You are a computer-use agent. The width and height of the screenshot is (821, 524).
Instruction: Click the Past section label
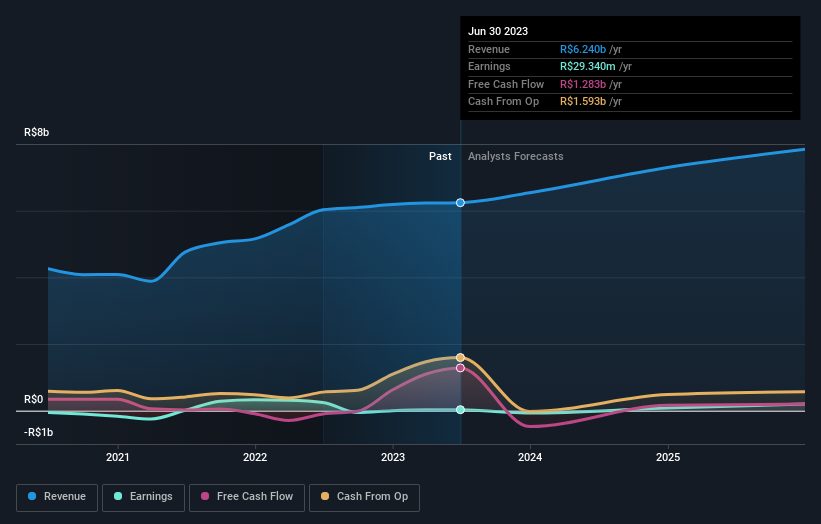coord(440,156)
